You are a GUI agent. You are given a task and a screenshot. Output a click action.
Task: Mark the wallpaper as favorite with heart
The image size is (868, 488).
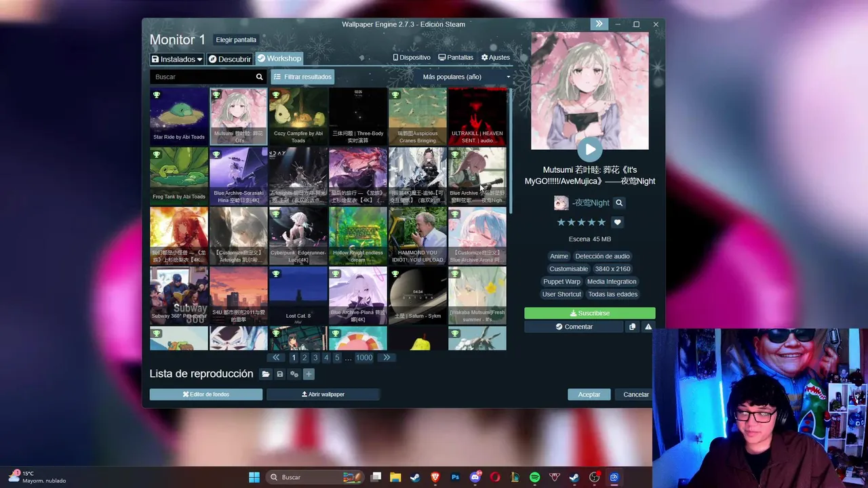[x=617, y=222]
